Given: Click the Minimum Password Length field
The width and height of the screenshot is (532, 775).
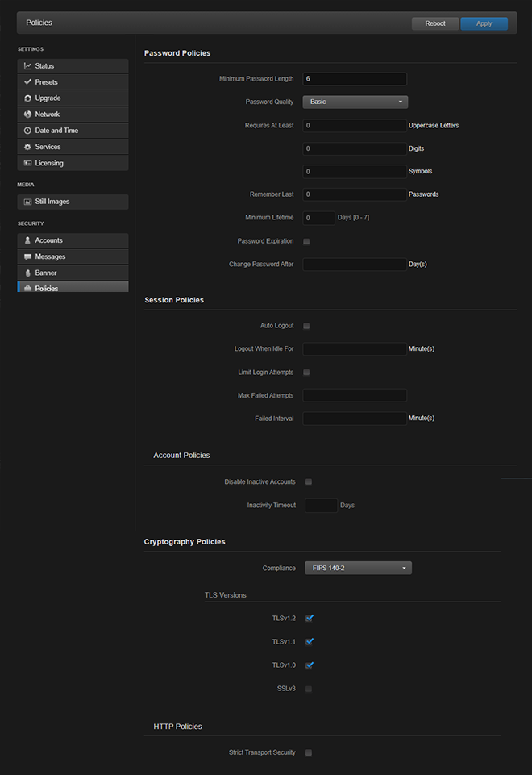Looking at the screenshot, I should [355, 79].
